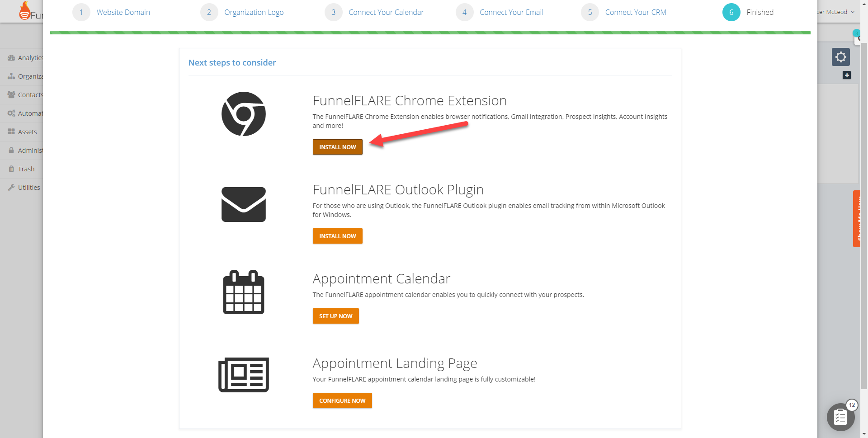Go to step 1 Website Domain
The image size is (868, 438).
[x=111, y=12]
